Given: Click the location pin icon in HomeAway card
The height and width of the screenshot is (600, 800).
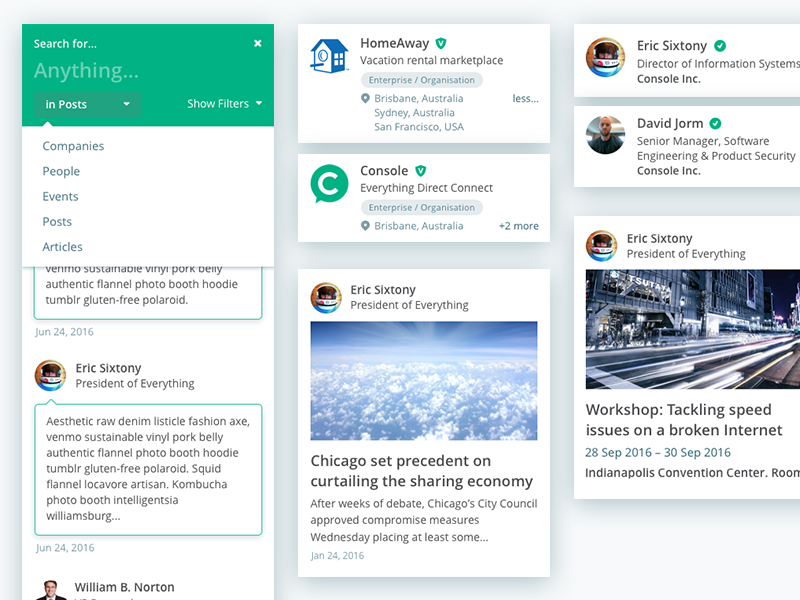Looking at the screenshot, I should [365, 98].
